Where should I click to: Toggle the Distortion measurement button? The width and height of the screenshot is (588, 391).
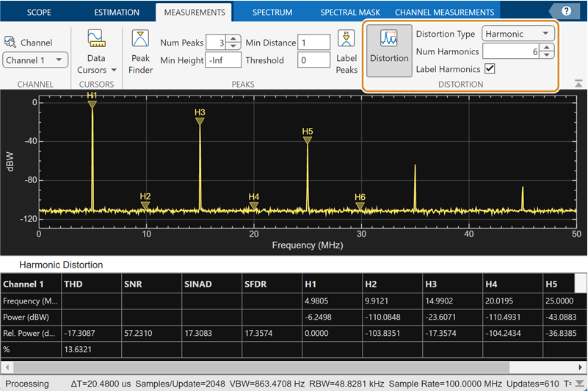pyautogui.click(x=389, y=51)
